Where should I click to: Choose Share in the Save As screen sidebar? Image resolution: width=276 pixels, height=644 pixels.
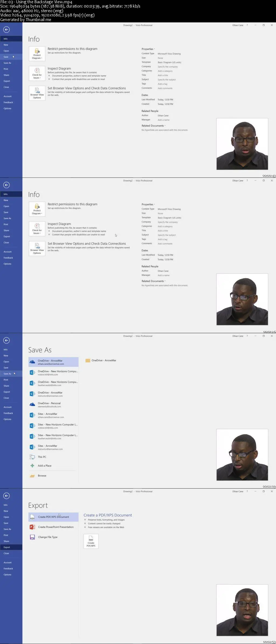click(11, 386)
